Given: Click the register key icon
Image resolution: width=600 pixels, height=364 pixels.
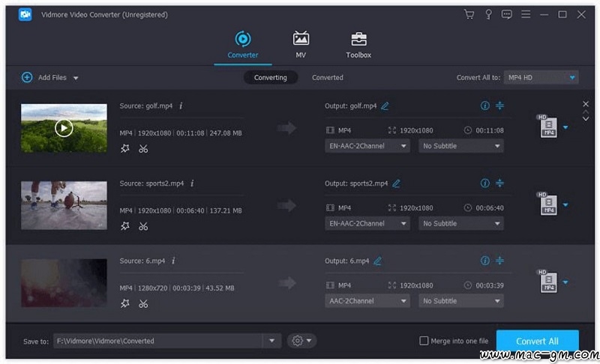Looking at the screenshot, I should pos(488,14).
